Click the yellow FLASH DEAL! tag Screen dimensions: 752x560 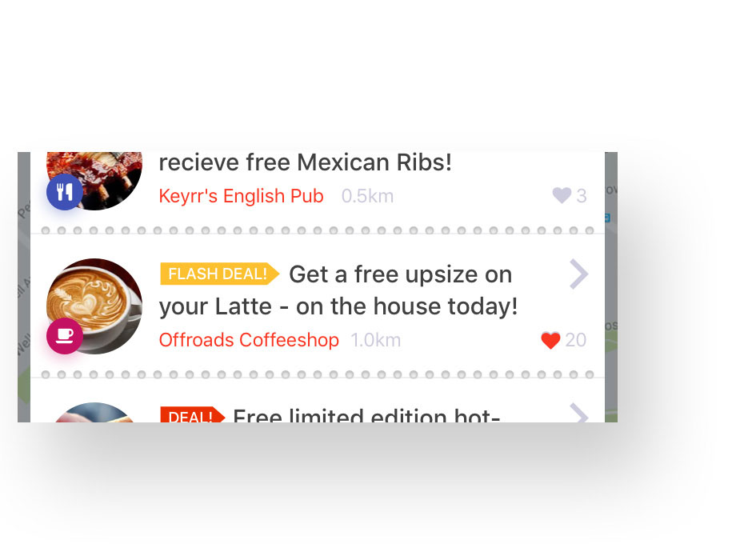click(219, 274)
